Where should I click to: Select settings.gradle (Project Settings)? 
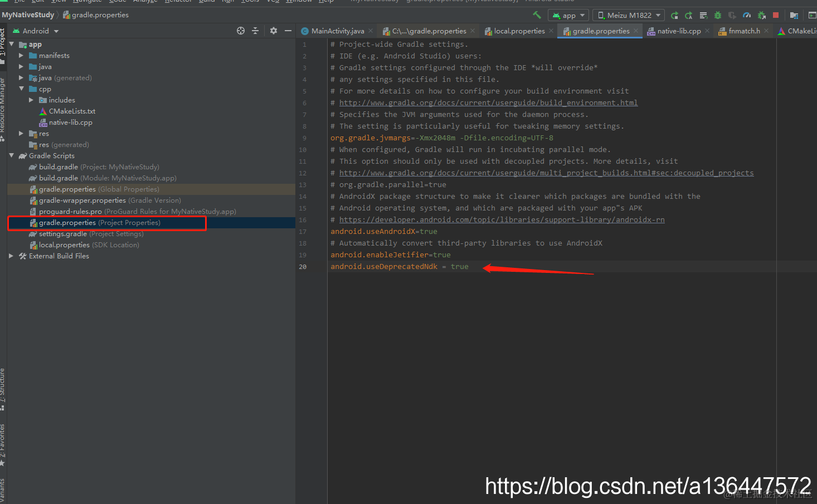pos(86,234)
